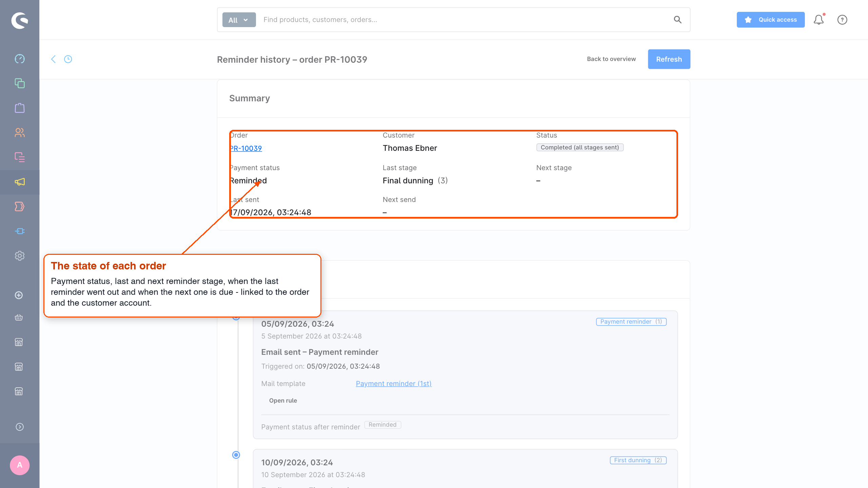Open the basket sales channel icon
Image resolution: width=868 pixels, height=488 pixels.
pos(19,318)
